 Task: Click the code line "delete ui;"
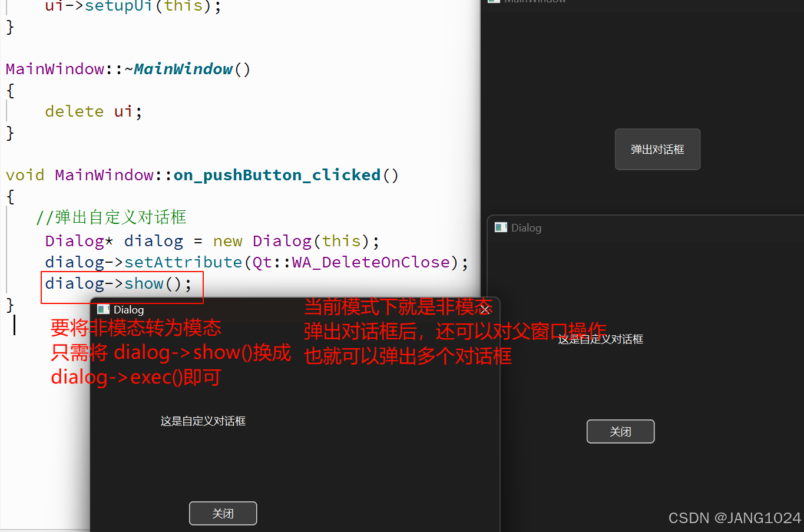coord(94,111)
